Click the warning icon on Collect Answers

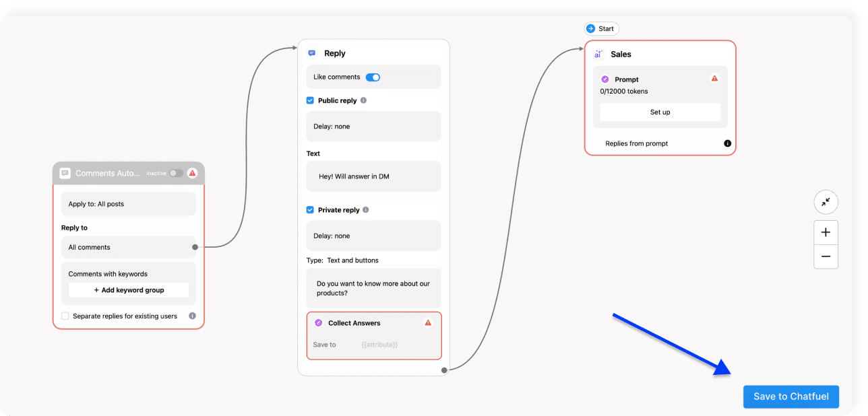(427, 322)
